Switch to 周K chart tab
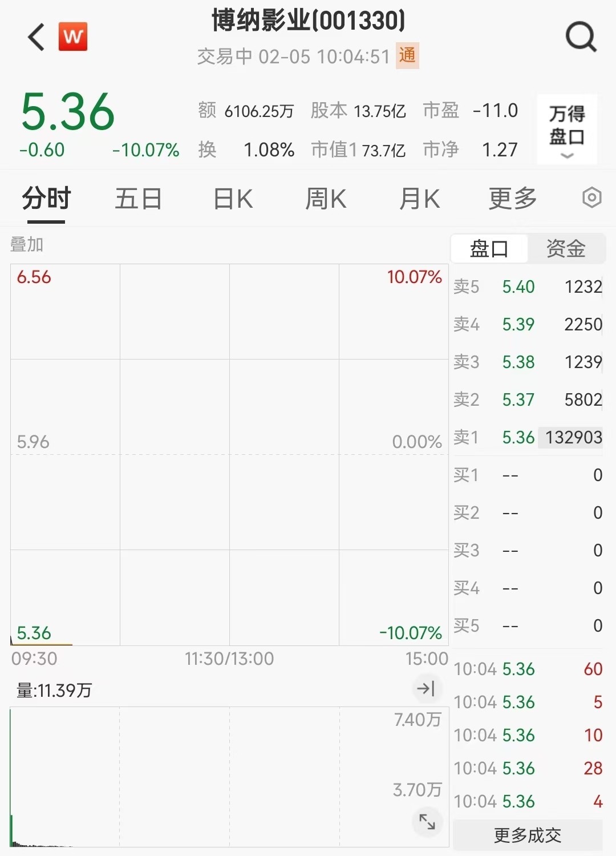616x856 pixels. (326, 199)
